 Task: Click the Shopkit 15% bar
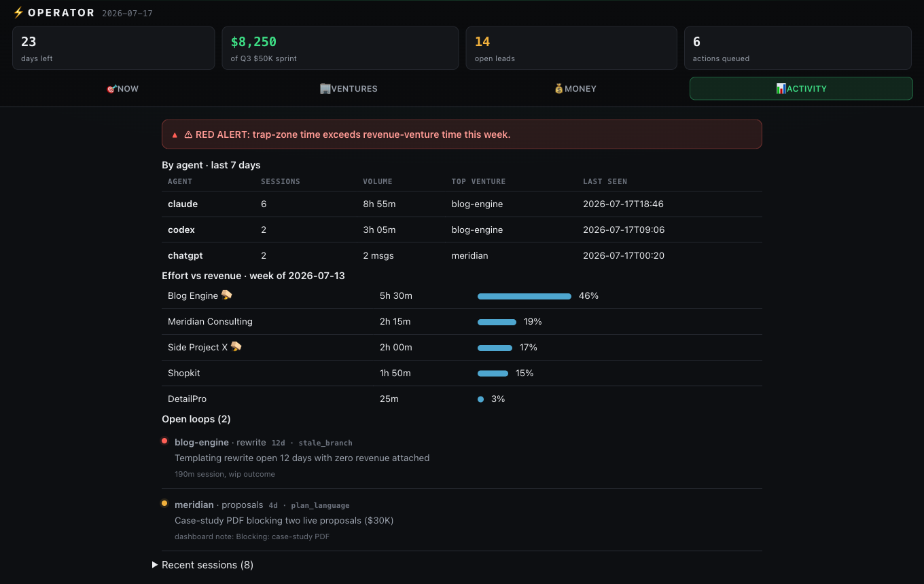coord(493,373)
